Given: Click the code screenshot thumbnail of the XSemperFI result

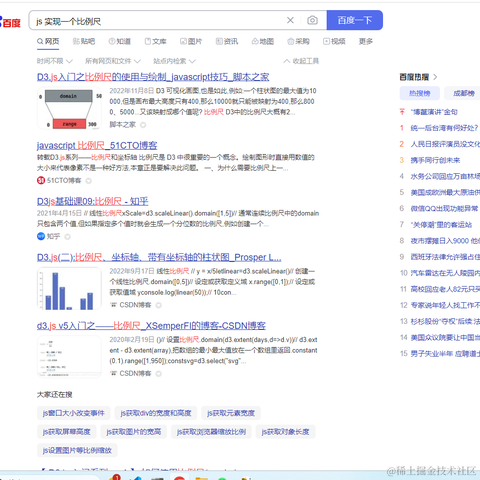Looking at the screenshot, I should (x=69, y=357).
